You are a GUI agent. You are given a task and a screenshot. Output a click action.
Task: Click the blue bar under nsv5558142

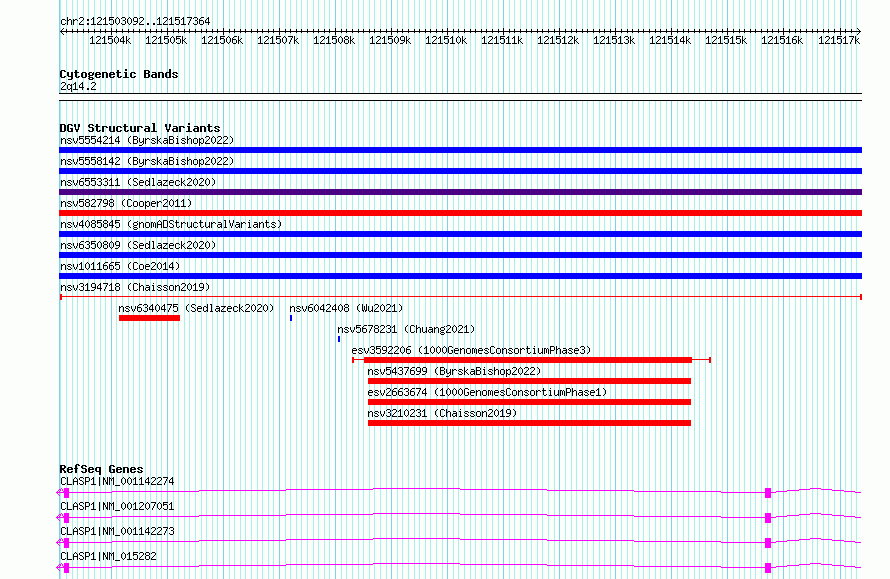coord(460,171)
